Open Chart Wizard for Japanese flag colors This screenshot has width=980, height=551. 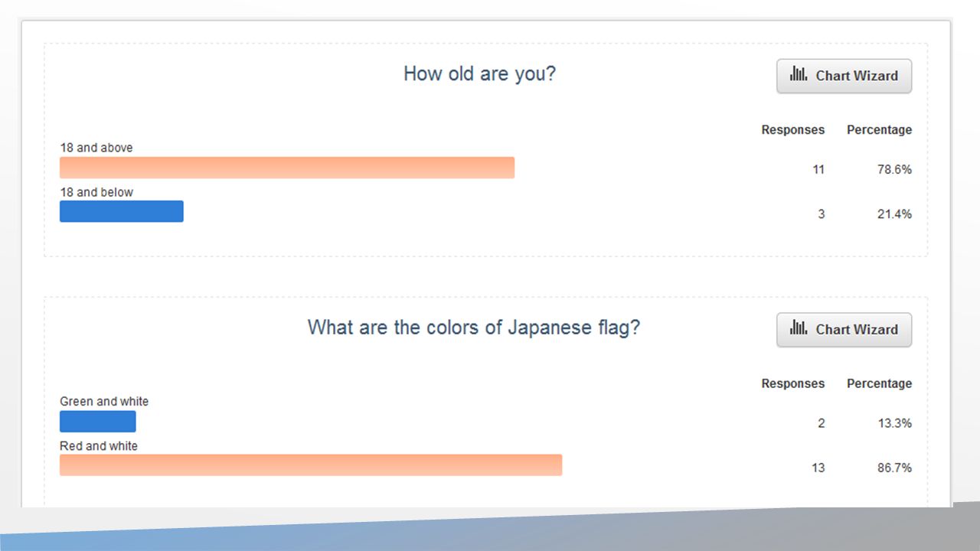pos(844,329)
